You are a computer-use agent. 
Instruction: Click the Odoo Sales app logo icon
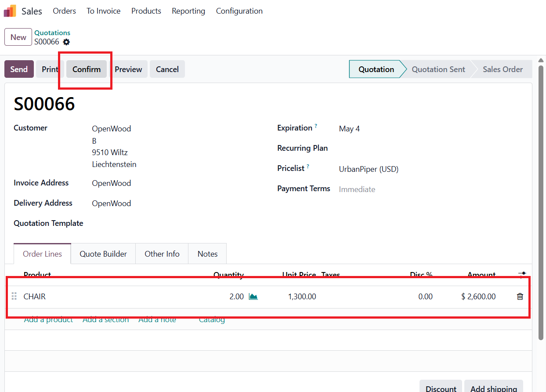(x=10, y=11)
